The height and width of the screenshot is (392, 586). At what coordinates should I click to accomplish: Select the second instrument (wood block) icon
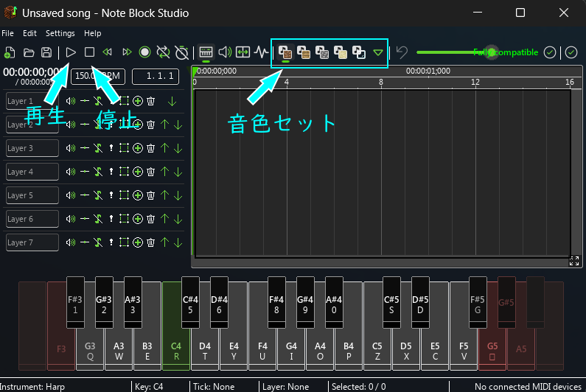point(304,52)
